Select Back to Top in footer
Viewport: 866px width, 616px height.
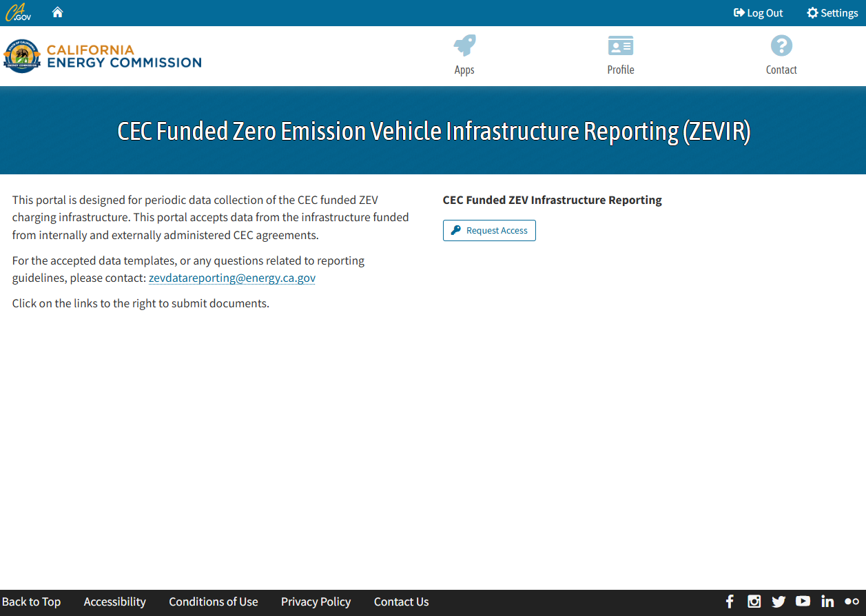click(x=32, y=602)
